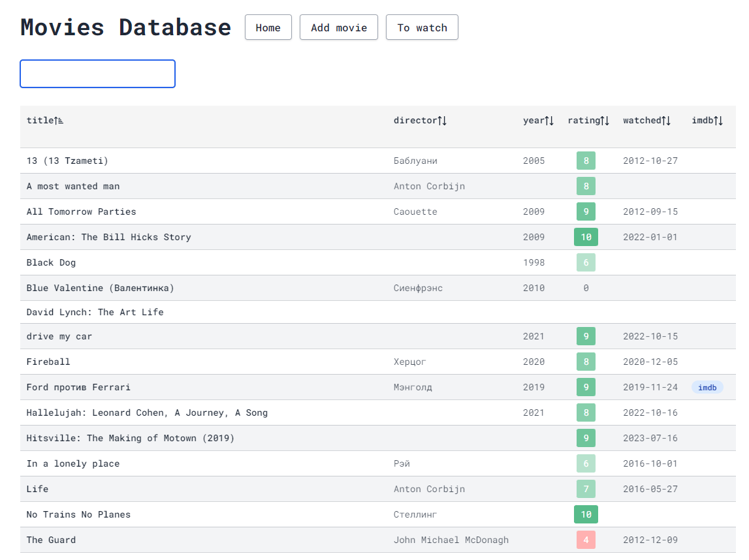Screen dimensions: 749x560
Task: Click rating badge 8 for Fireball
Action: pos(586,362)
